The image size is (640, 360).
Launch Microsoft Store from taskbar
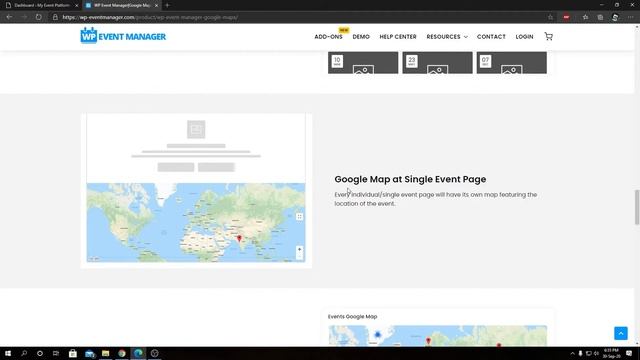click(73, 353)
